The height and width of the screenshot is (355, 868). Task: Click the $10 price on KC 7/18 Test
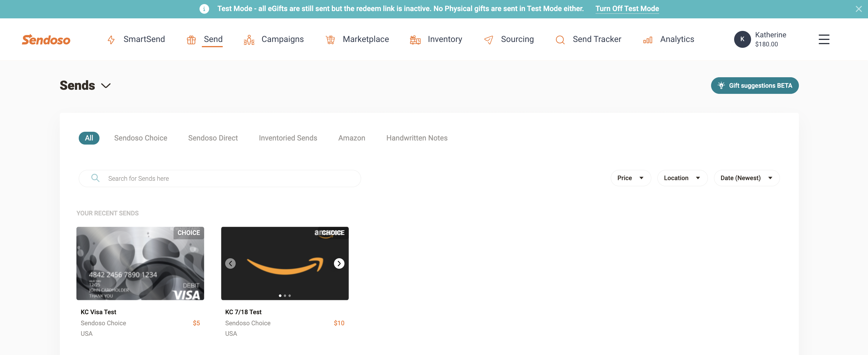[x=339, y=323]
